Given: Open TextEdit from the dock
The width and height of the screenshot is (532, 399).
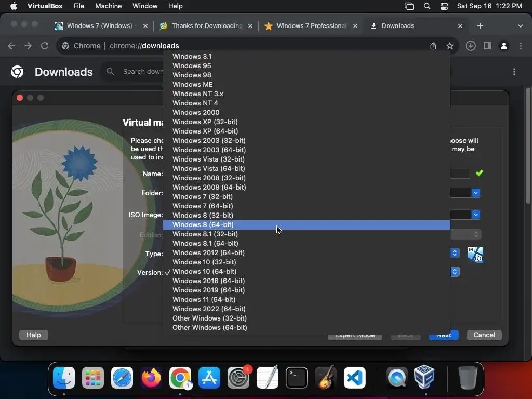Looking at the screenshot, I should click(x=268, y=378).
